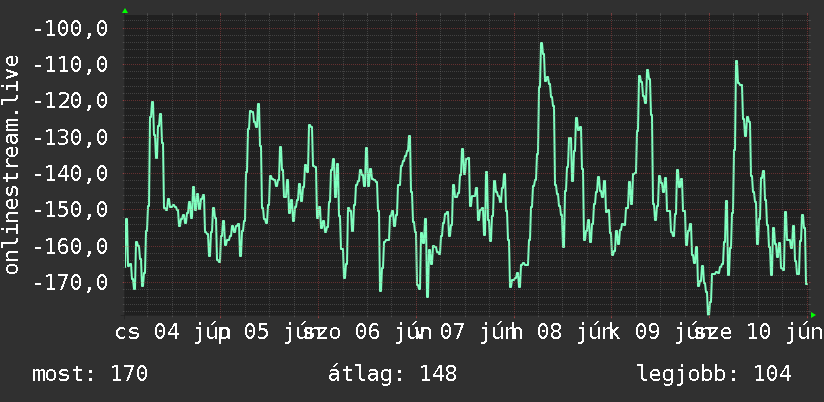Image resolution: width=824 pixels, height=402 pixels.
Task: Click the green arrow atop the Y axis
Action: pyautogui.click(x=125, y=11)
